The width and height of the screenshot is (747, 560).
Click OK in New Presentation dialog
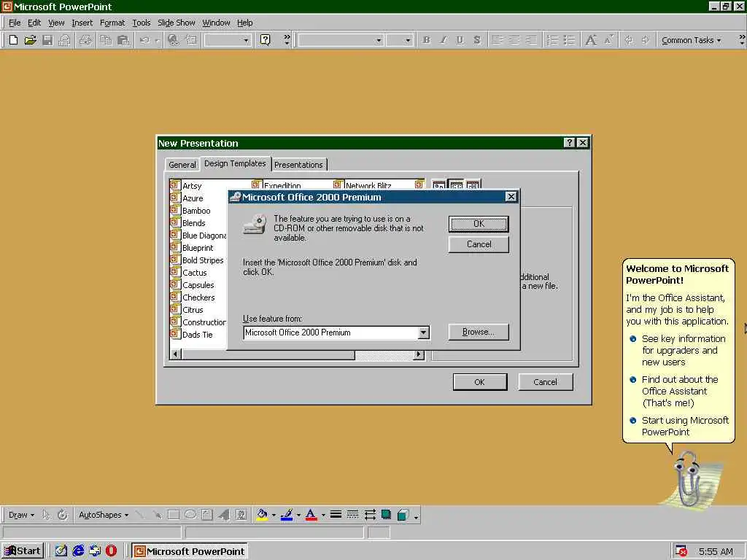pyautogui.click(x=480, y=382)
